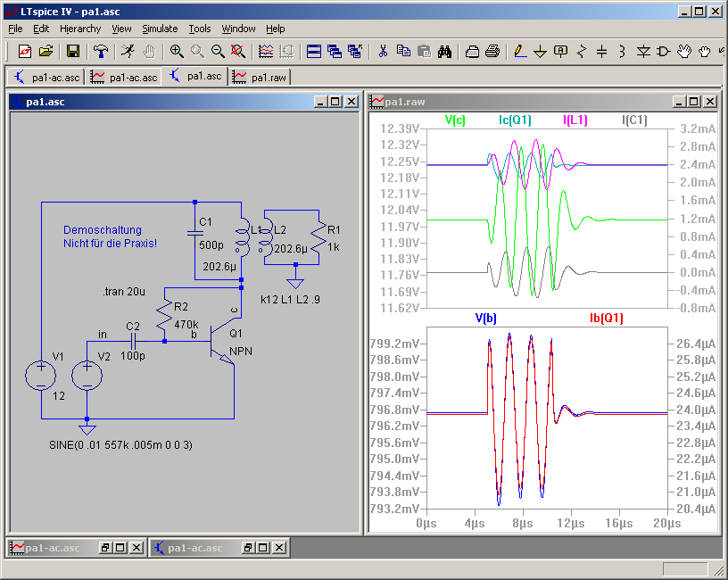
Task: Open Print Setup icon
Action: tap(472, 51)
